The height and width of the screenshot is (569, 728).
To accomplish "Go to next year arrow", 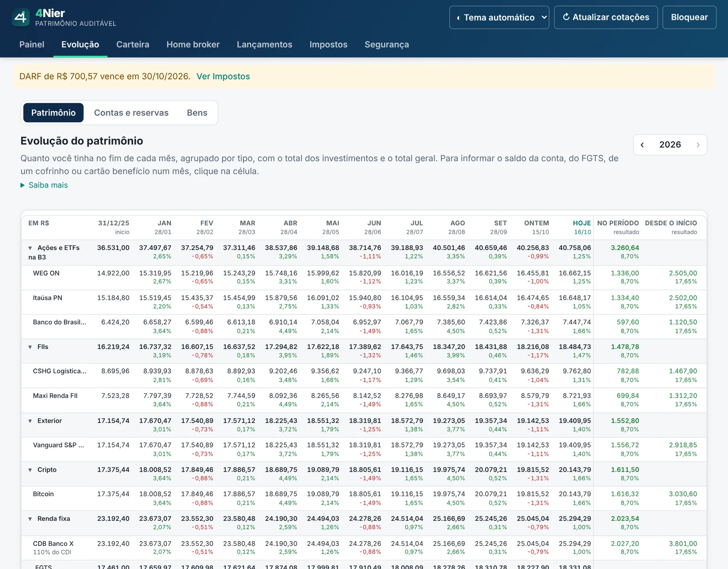I will pyautogui.click(x=698, y=145).
